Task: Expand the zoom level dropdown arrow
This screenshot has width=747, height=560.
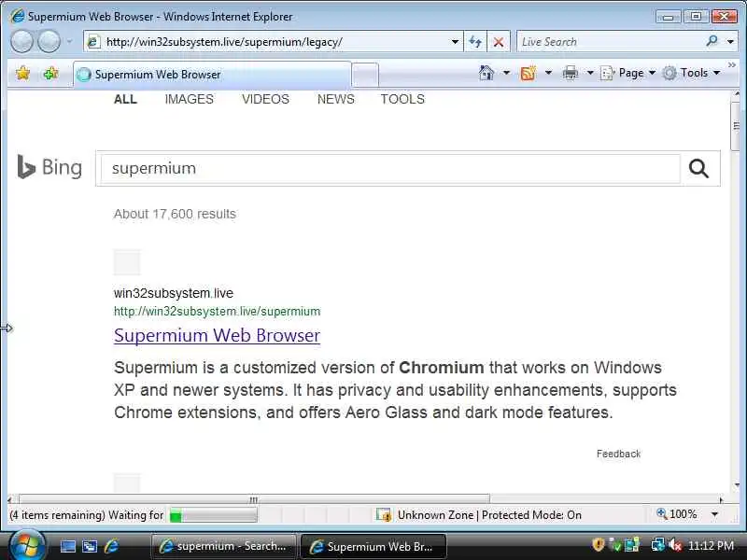Action: 714,515
